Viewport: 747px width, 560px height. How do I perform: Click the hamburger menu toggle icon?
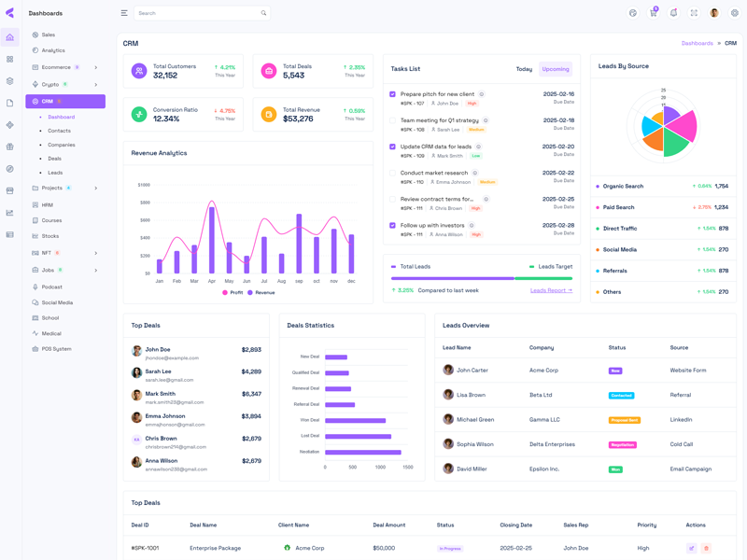point(124,13)
